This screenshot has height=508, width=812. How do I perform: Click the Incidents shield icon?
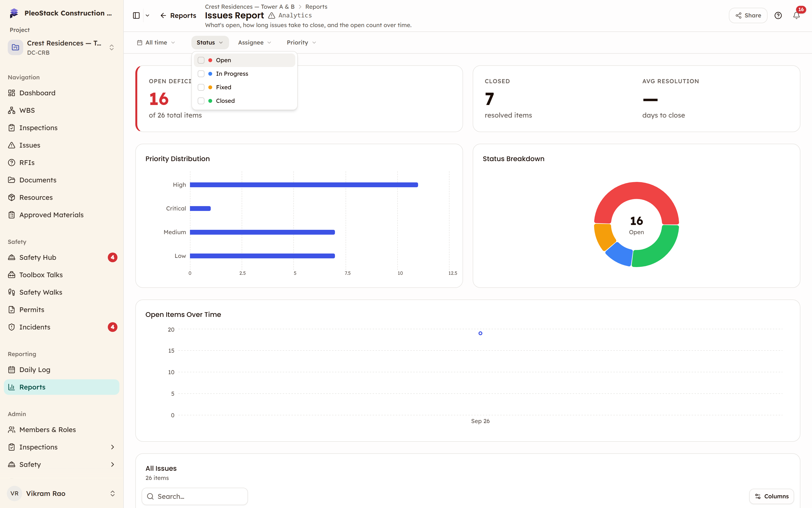point(12,327)
